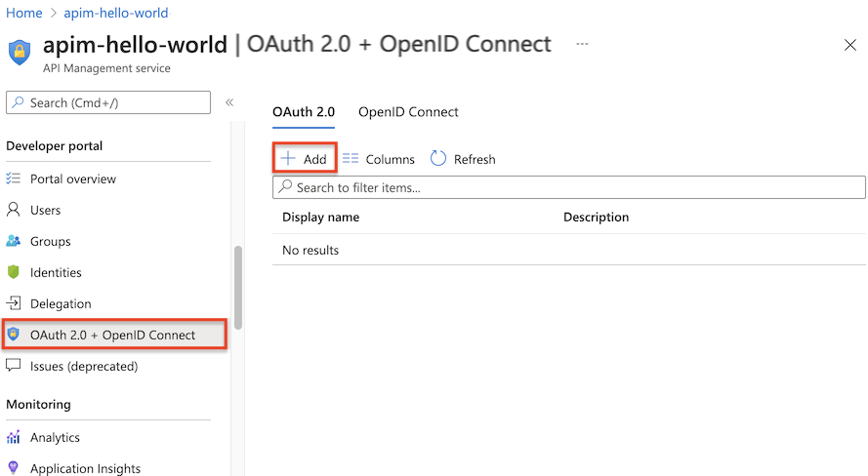Collapse the sidebar with the double chevron

(x=229, y=102)
